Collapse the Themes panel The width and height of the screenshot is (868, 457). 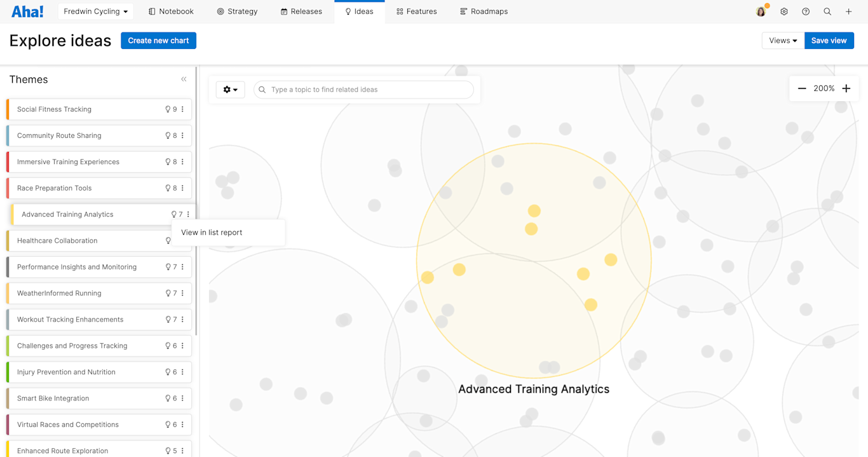pyautogui.click(x=184, y=79)
